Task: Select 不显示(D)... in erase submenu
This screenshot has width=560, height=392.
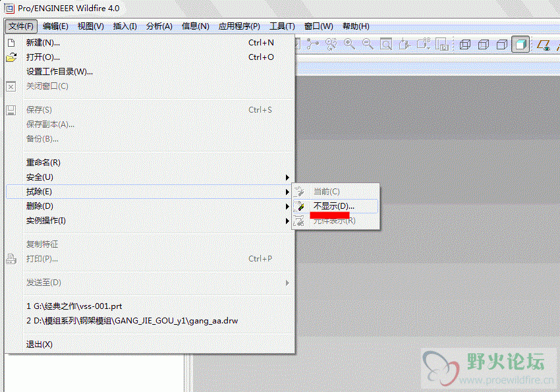Action: tap(336, 206)
